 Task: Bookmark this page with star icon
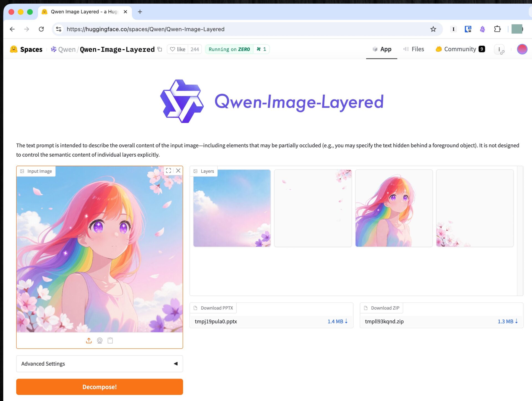(x=433, y=29)
